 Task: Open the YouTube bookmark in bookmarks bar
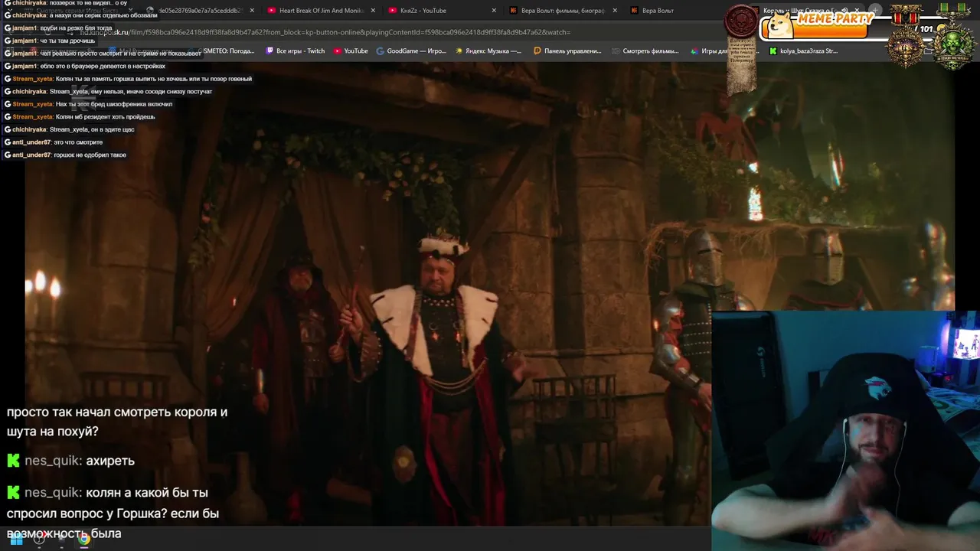tap(351, 51)
